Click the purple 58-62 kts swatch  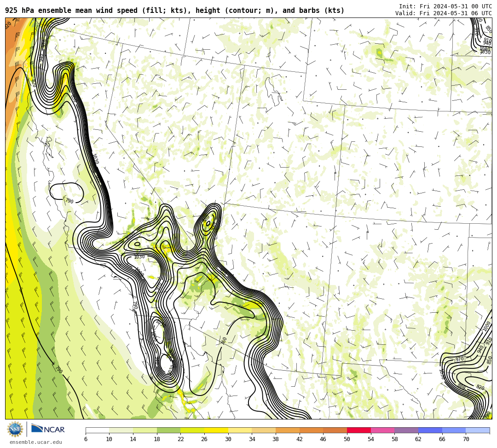tap(406, 430)
